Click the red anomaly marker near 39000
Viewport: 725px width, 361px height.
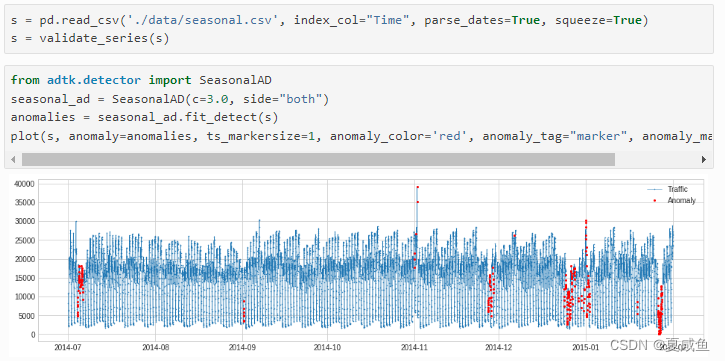coord(418,187)
